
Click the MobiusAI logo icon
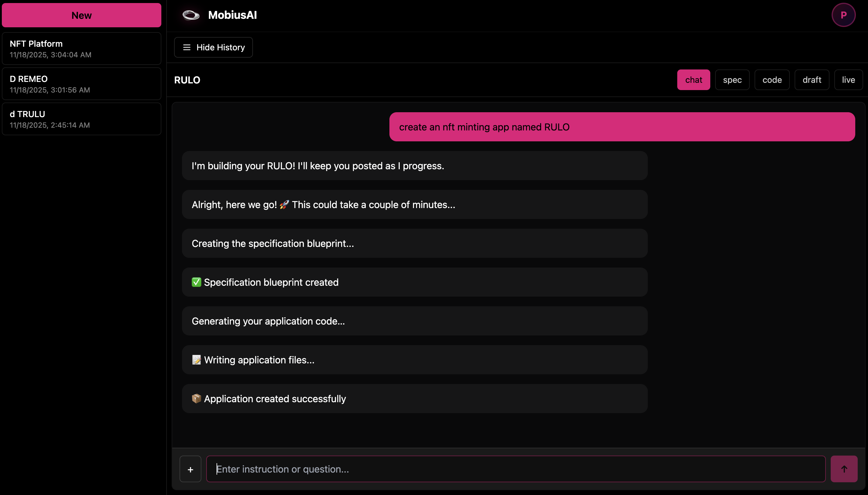coord(191,15)
